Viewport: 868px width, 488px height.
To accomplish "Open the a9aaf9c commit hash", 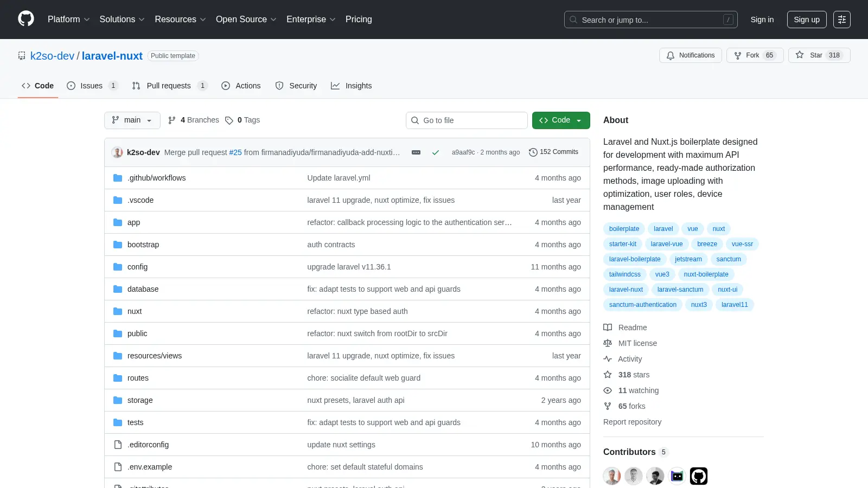I will point(463,152).
